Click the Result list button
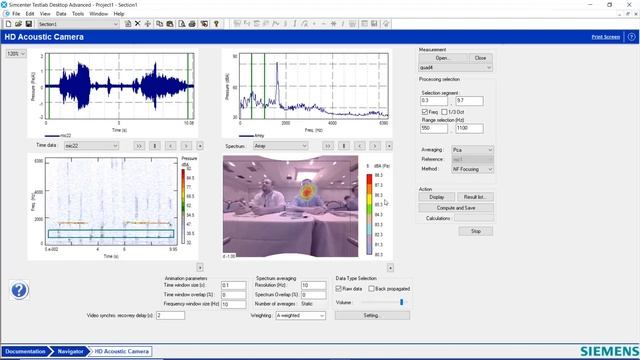Viewport: 640px width, 360px height. 475,197
